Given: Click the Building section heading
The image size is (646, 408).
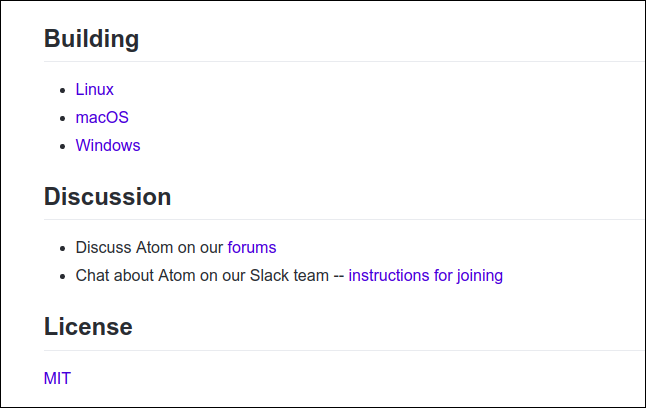Looking at the screenshot, I should 91,39.
